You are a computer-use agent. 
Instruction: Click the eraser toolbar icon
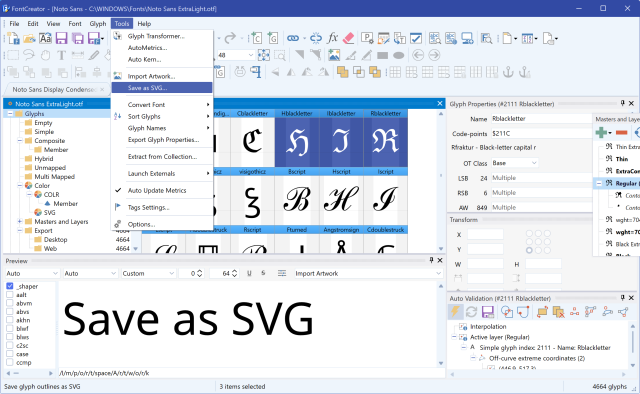click(x=348, y=38)
